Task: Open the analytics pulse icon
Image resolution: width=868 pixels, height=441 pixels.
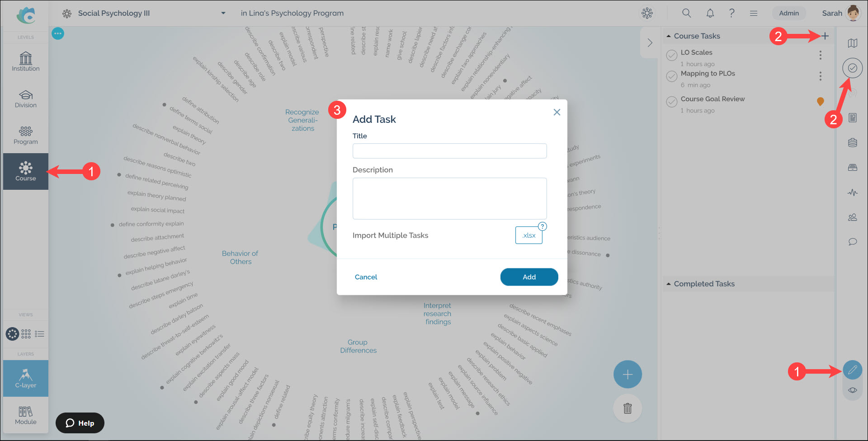Action: tap(852, 192)
